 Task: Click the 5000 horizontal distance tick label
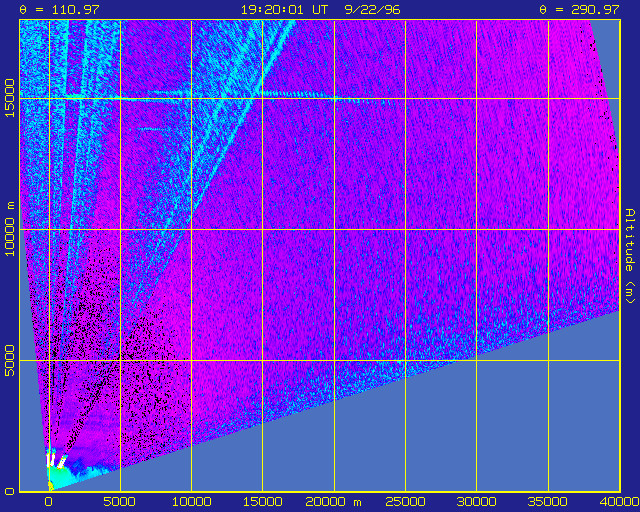(119, 502)
